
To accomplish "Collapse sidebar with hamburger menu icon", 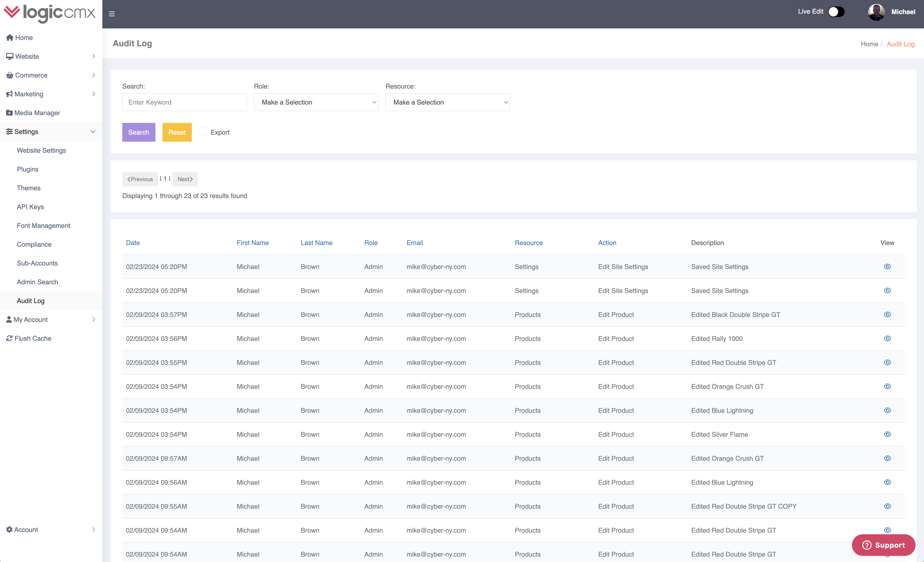I will tap(112, 14).
